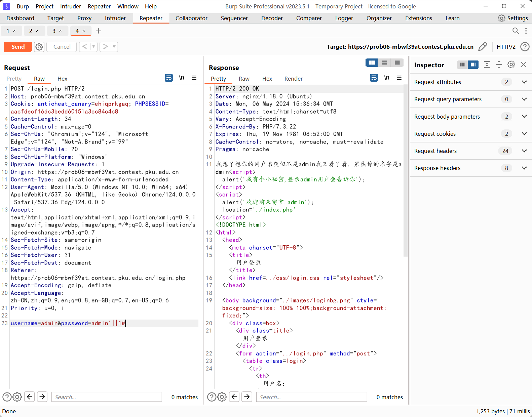Jump to previous response search match
Screen dimensions: 532x417
point(234,397)
